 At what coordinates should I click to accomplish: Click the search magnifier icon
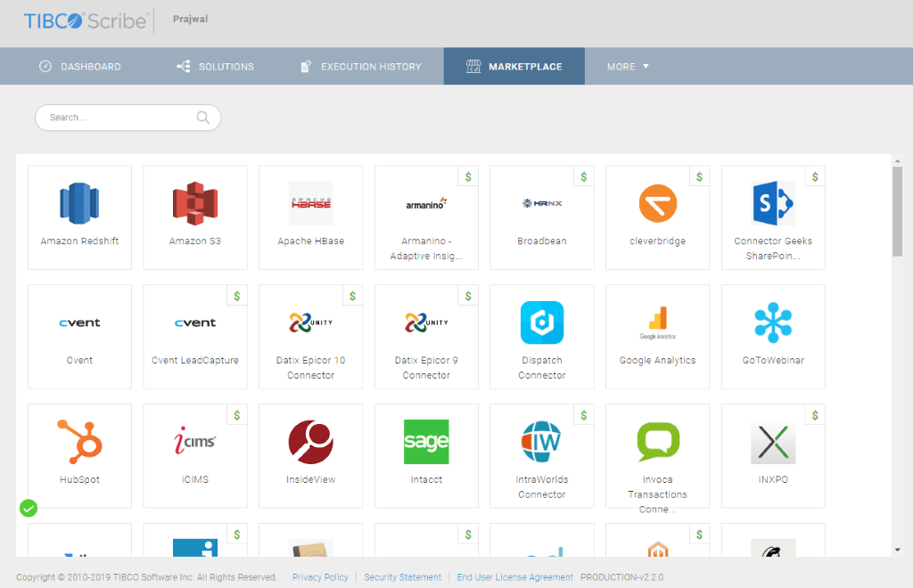click(x=202, y=118)
